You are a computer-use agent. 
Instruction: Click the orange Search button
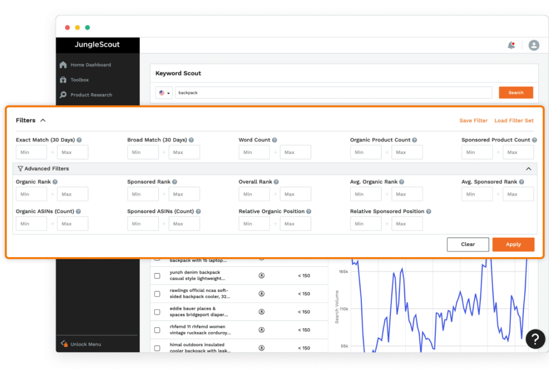pyautogui.click(x=516, y=93)
